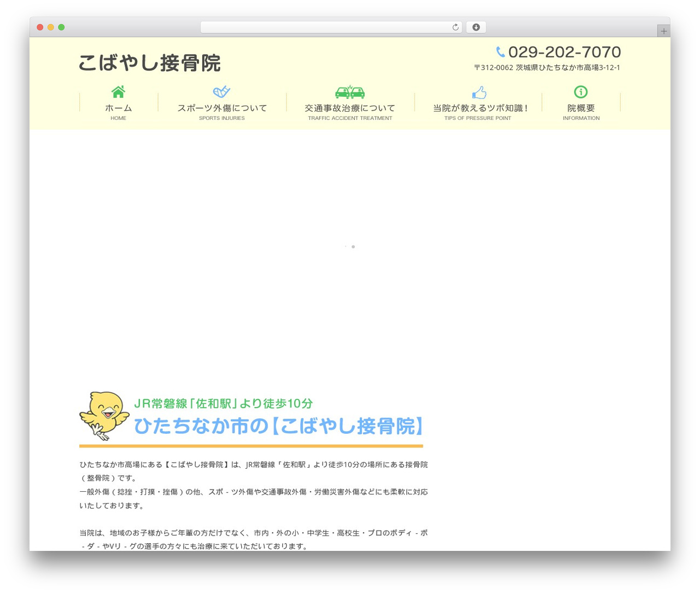Image resolution: width=700 pixels, height=593 pixels.
Task: Click the browser address bar
Action: pos(331,27)
